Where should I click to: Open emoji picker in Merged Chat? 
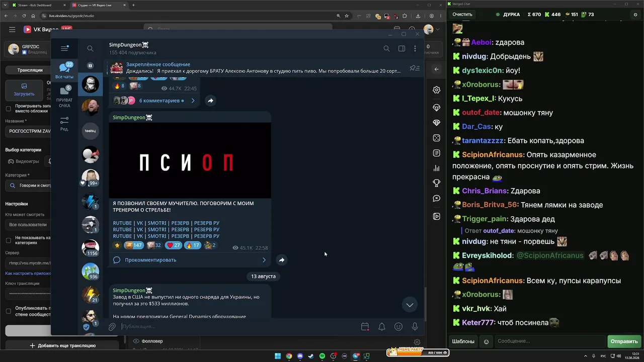486,341
